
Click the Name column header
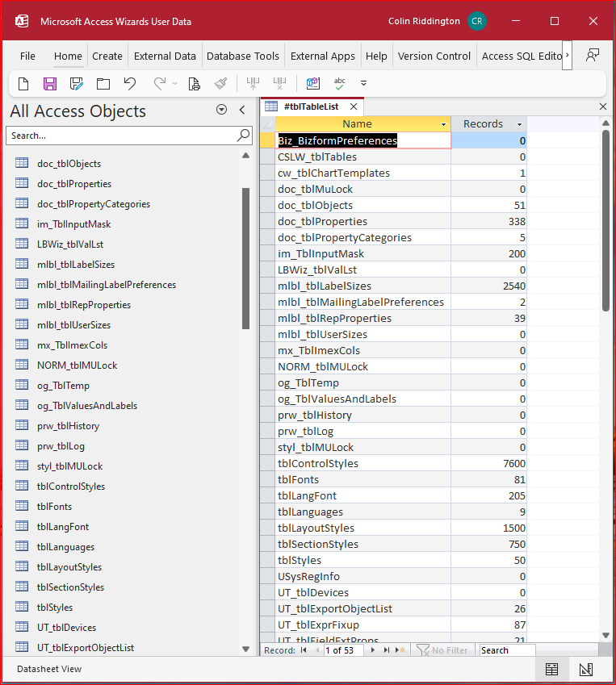coord(357,124)
